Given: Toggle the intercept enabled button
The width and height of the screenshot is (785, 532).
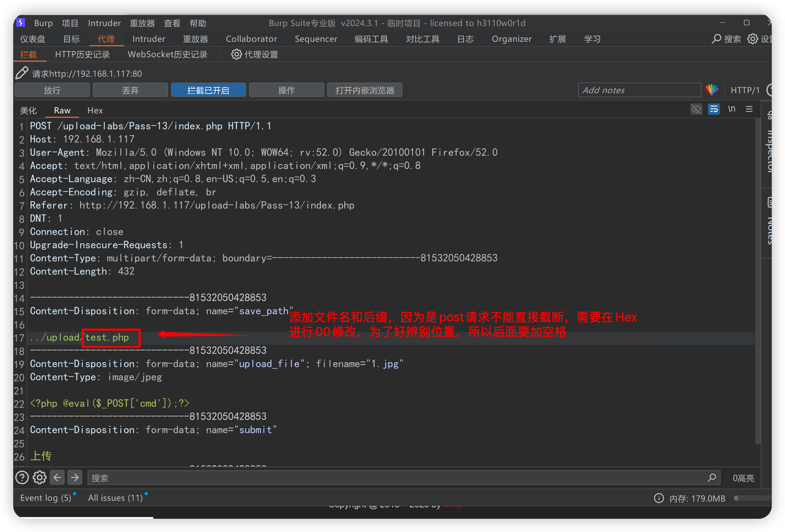Looking at the screenshot, I should coord(208,90).
